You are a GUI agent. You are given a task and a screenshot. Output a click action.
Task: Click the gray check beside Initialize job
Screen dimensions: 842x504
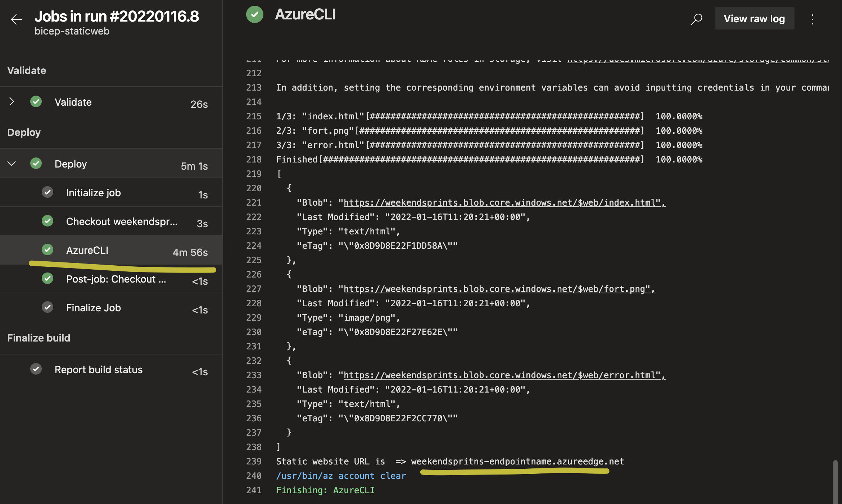coord(47,192)
